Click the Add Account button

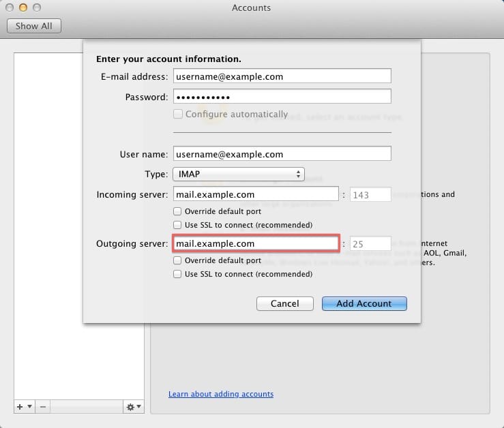(x=364, y=304)
